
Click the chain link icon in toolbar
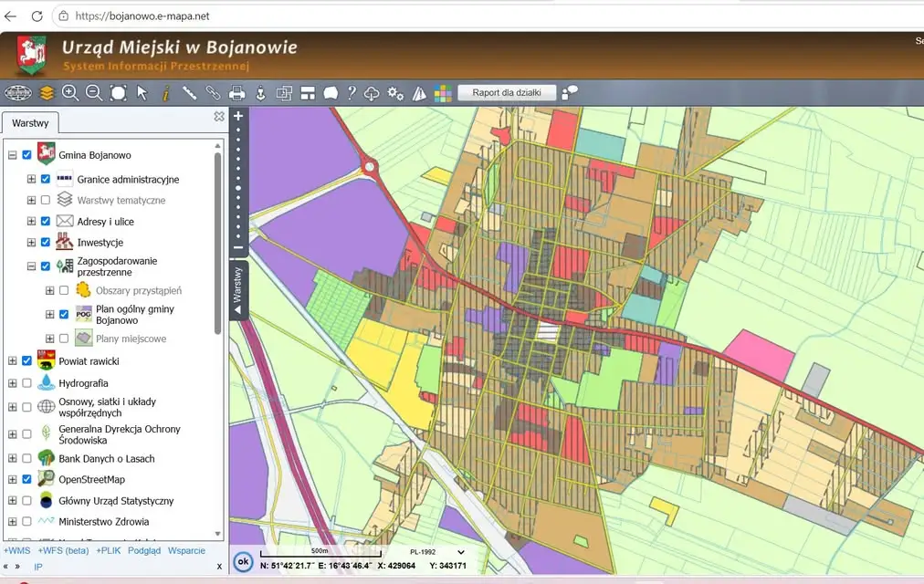(x=213, y=93)
